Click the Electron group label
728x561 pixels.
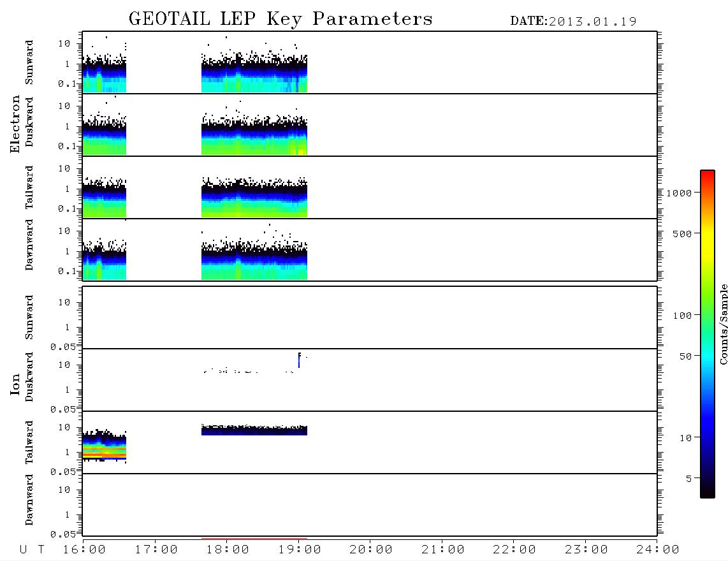15,124
